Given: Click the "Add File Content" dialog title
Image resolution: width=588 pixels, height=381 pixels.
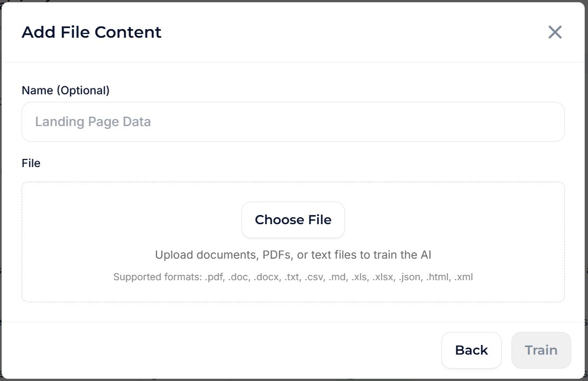Looking at the screenshot, I should (x=92, y=32).
